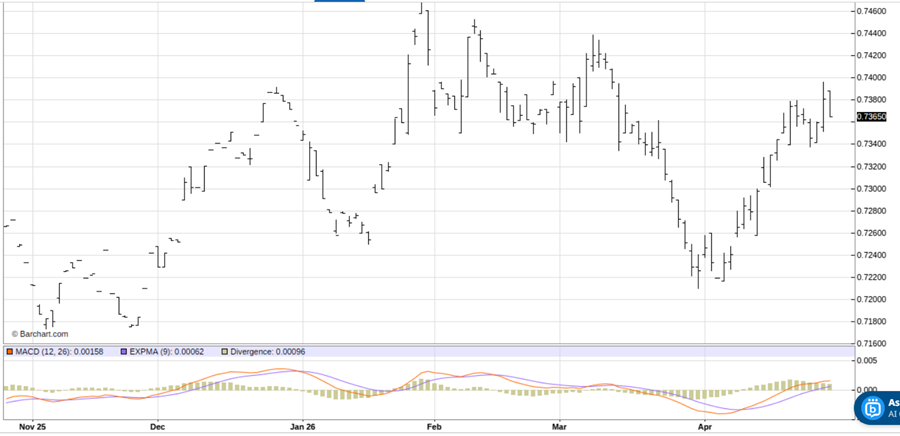Click the 0.72600 price axis label
This screenshot has height=436, width=900.
[871, 233]
